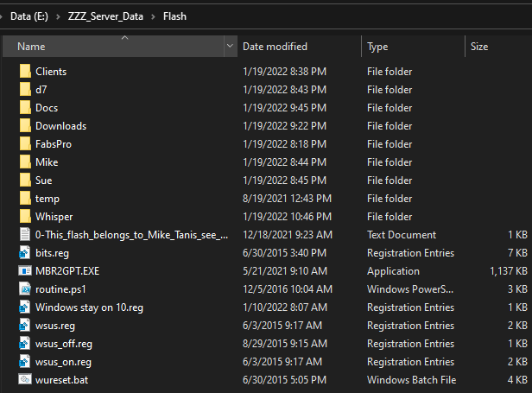
Task: Sort by the Name column header
Action: tap(113, 46)
